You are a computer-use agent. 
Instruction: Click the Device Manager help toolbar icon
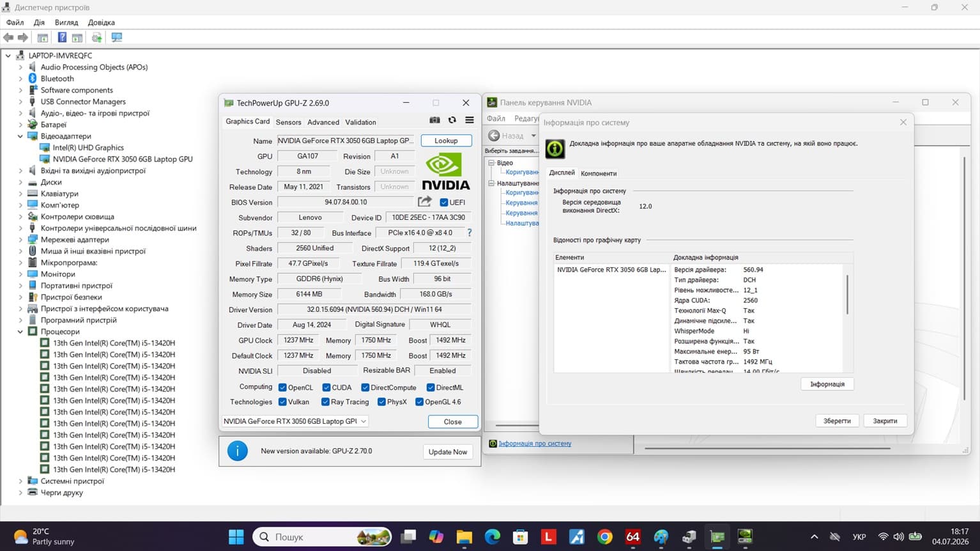pyautogui.click(x=62, y=38)
